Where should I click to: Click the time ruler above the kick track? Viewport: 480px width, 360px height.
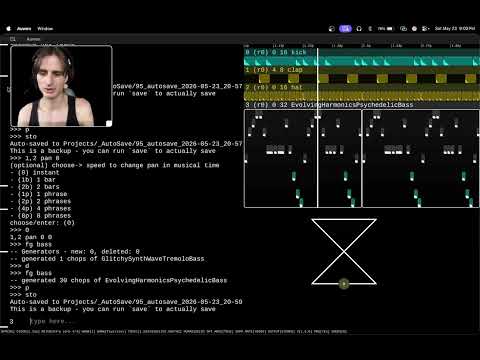pos(362,46)
